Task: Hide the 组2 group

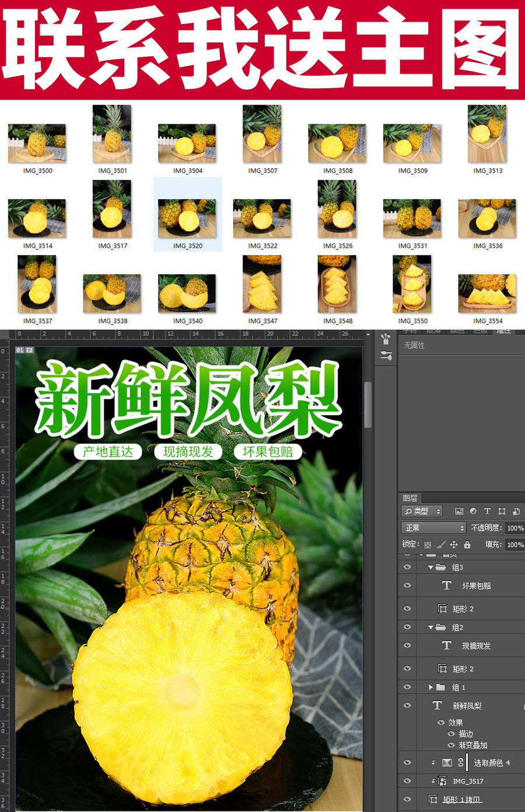Action: click(x=407, y=628)
